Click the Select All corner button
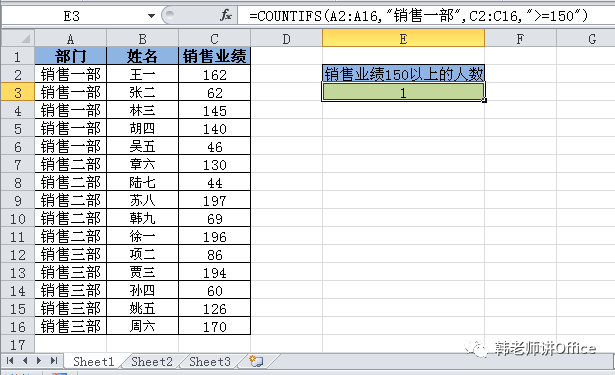The image size is (615, 375). click(x=18, y=38)
